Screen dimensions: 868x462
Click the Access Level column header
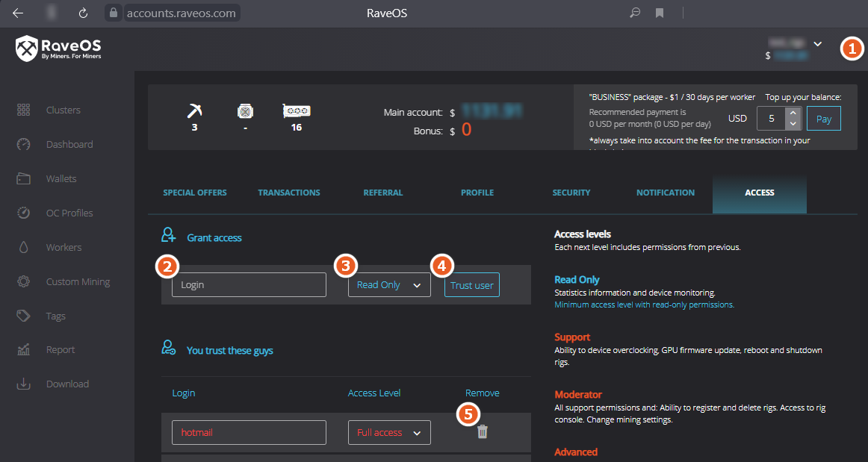tap(374, 393)
